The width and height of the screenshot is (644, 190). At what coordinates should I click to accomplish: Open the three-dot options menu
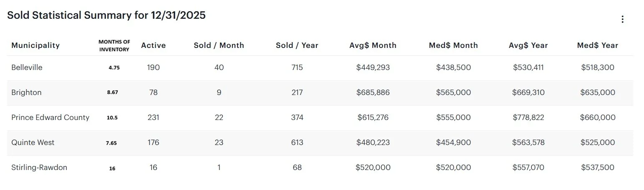[x=622, y=19]
